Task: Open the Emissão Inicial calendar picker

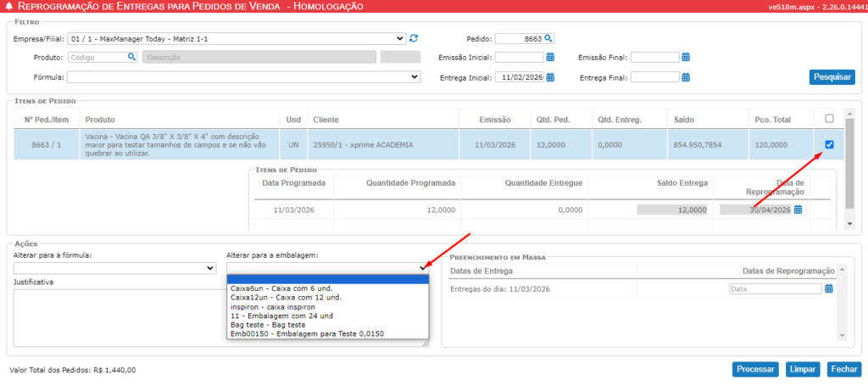Action: (x=549, y=57)
